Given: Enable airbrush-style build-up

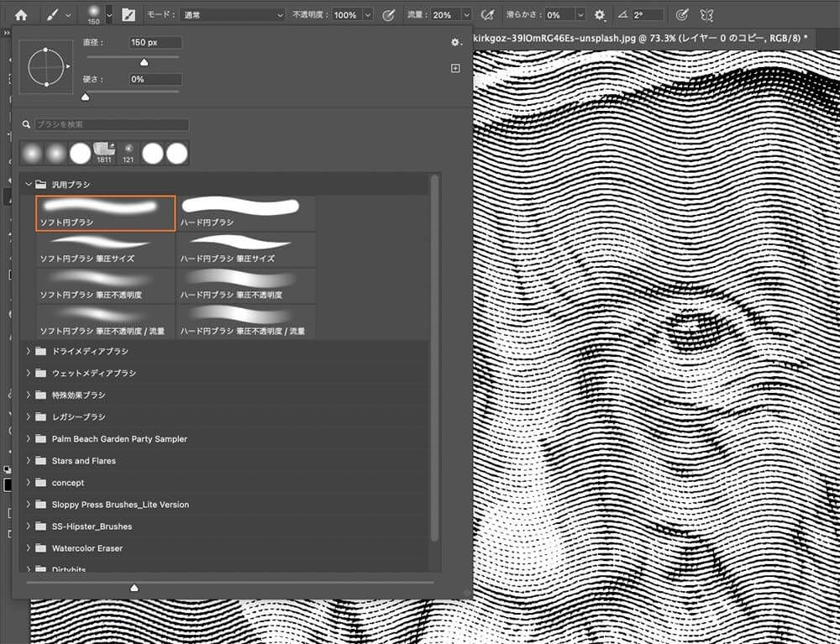Looking at the screenshot, I should (487, 15).
